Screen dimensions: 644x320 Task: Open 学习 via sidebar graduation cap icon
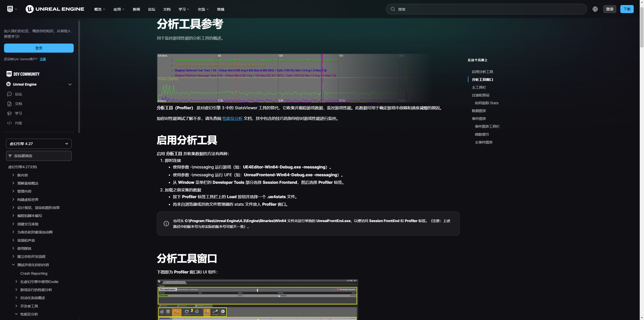[10, 113]
